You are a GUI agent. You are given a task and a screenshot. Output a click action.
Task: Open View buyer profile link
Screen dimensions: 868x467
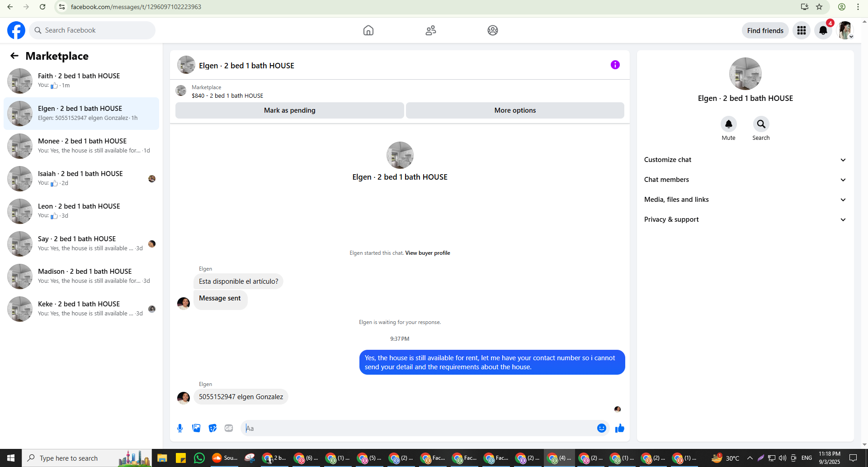428,253
